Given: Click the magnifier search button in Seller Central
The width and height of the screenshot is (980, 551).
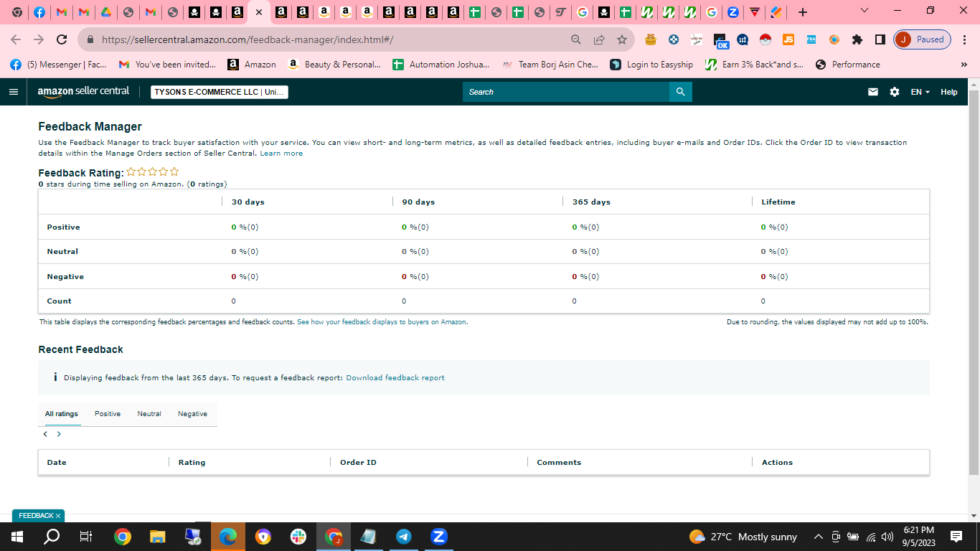Looking at the screenshot, I should (681, 92).
